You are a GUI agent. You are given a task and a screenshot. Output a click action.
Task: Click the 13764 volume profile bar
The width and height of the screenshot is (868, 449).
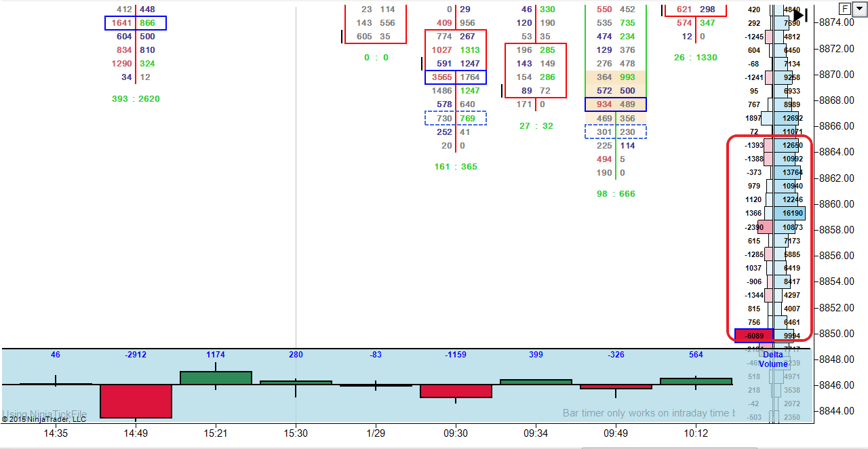click(787, 172)
